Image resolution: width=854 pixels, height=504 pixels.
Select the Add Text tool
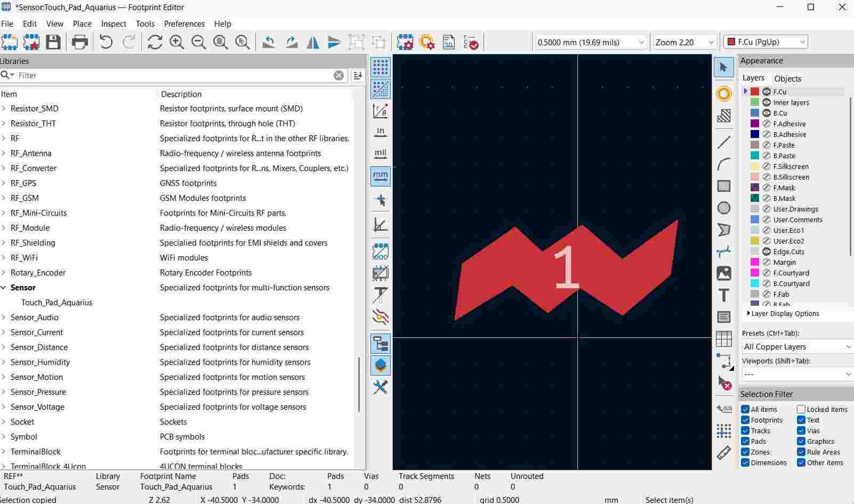[x=723, y=295]
